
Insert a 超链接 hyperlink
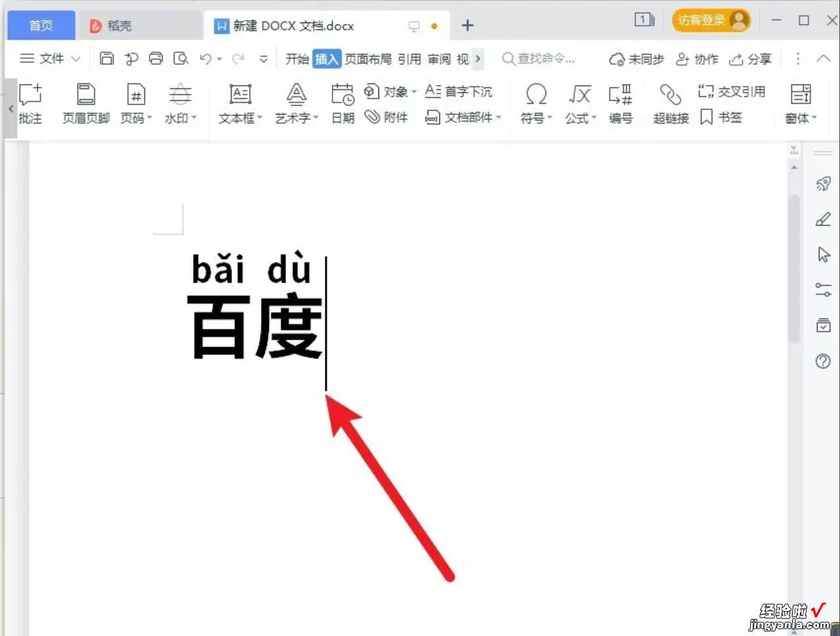[x=671, y=104]
